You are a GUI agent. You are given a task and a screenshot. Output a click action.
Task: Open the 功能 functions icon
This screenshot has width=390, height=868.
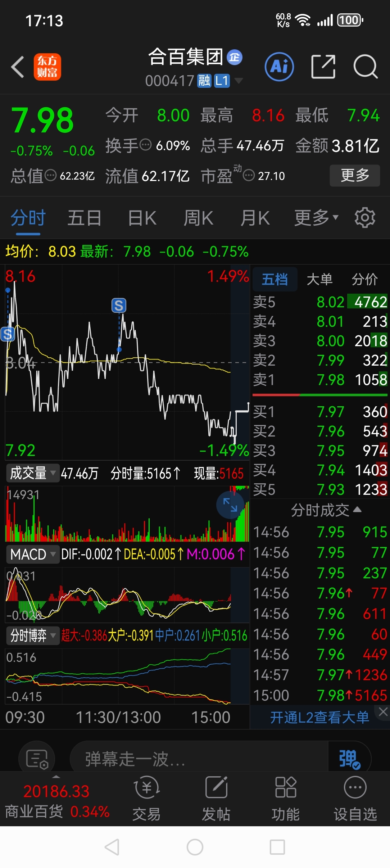click(x=285, y=799)
